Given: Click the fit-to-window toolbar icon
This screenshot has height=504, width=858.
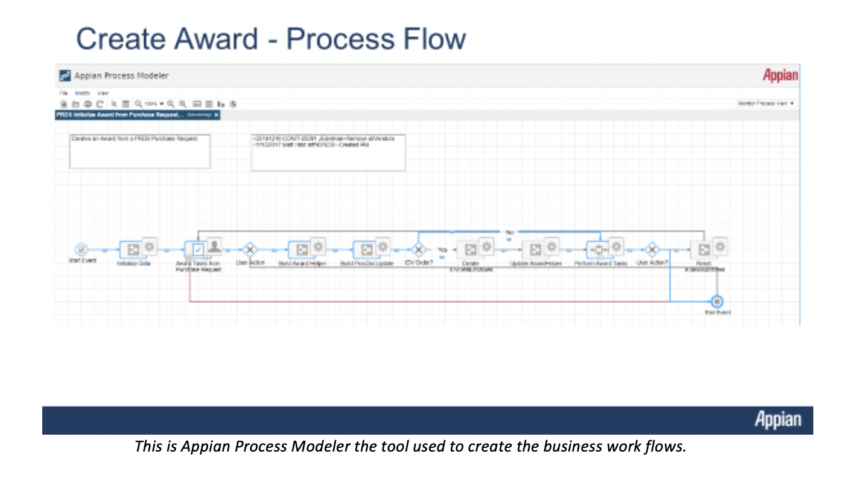Looking at the screenshot, I should [197, 104].
